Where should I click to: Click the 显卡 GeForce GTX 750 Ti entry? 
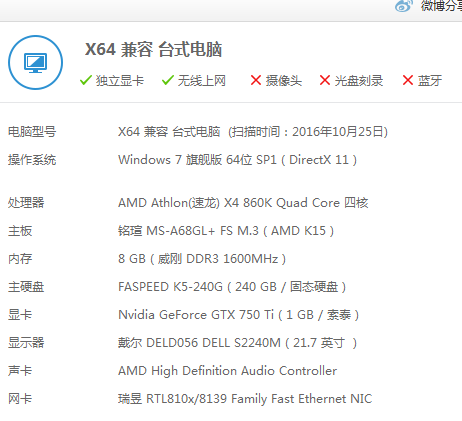tap(238, 315)
